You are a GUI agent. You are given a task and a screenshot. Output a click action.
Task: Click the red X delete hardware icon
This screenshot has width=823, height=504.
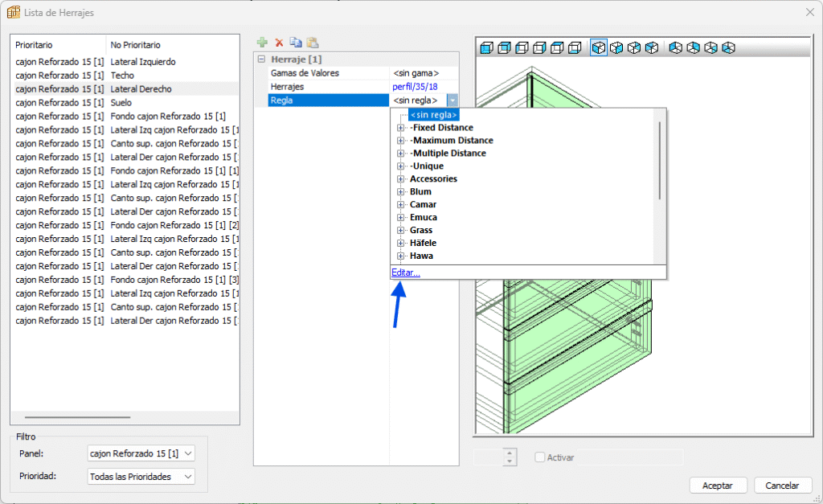(x=279, y=43)
